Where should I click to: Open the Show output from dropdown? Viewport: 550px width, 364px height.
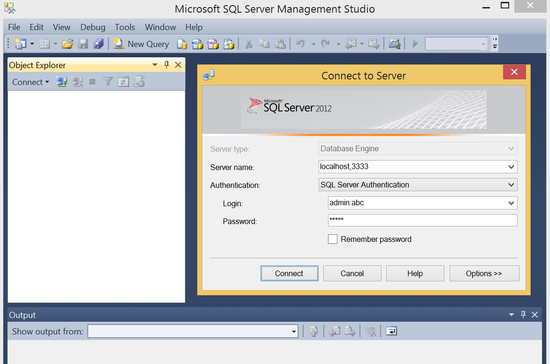[x=294, y=331]
